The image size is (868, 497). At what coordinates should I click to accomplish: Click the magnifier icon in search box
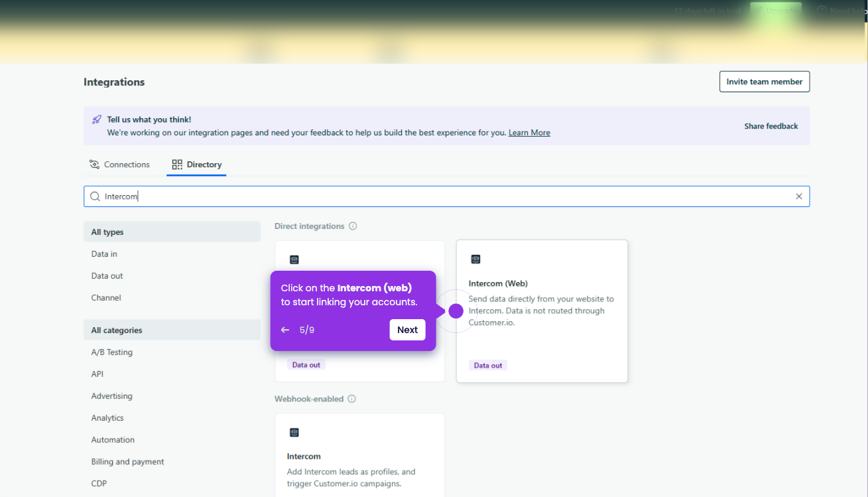coord(95,196)
